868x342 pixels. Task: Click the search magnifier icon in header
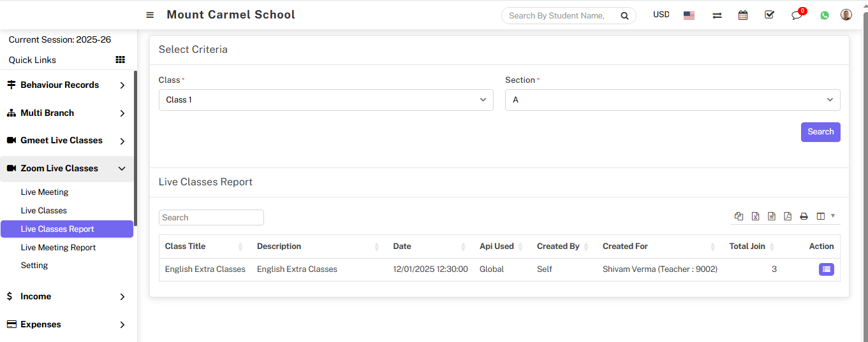[x=624, y=15]
